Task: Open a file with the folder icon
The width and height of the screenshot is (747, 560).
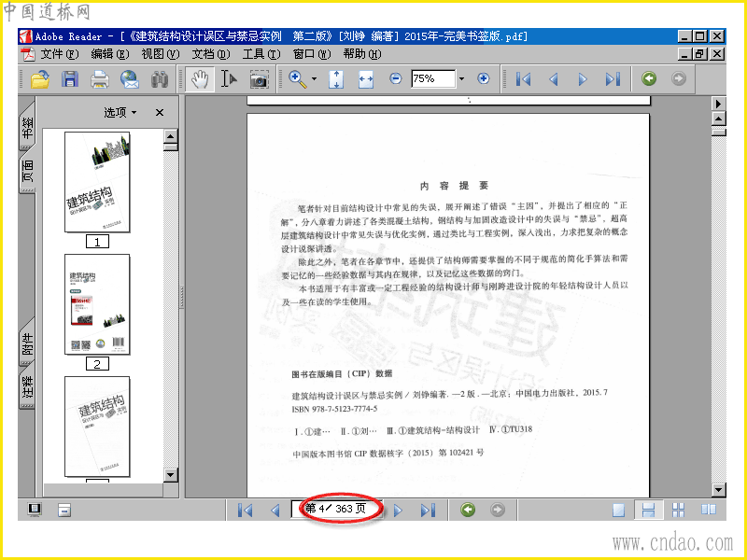Action: pyautogui.click(x=40, y=79)
